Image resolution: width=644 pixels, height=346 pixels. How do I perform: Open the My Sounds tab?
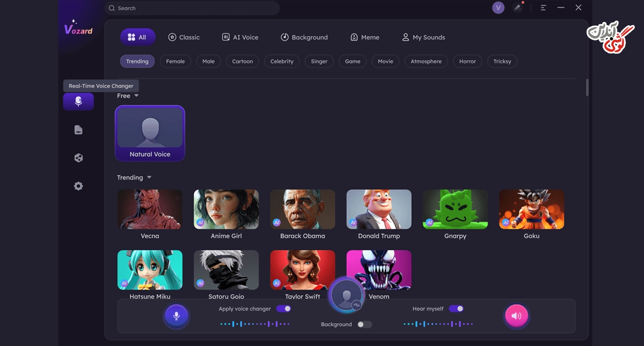(x=423, y=37)
